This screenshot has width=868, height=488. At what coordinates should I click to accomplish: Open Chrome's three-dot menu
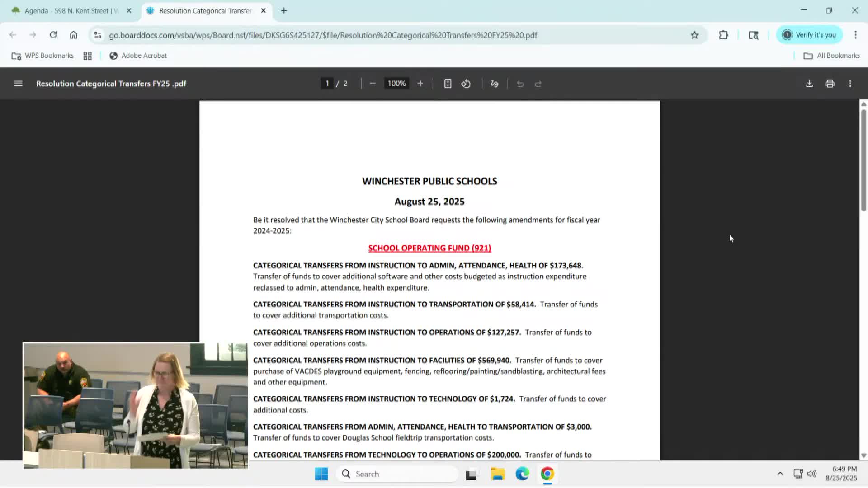pos(855,35)
